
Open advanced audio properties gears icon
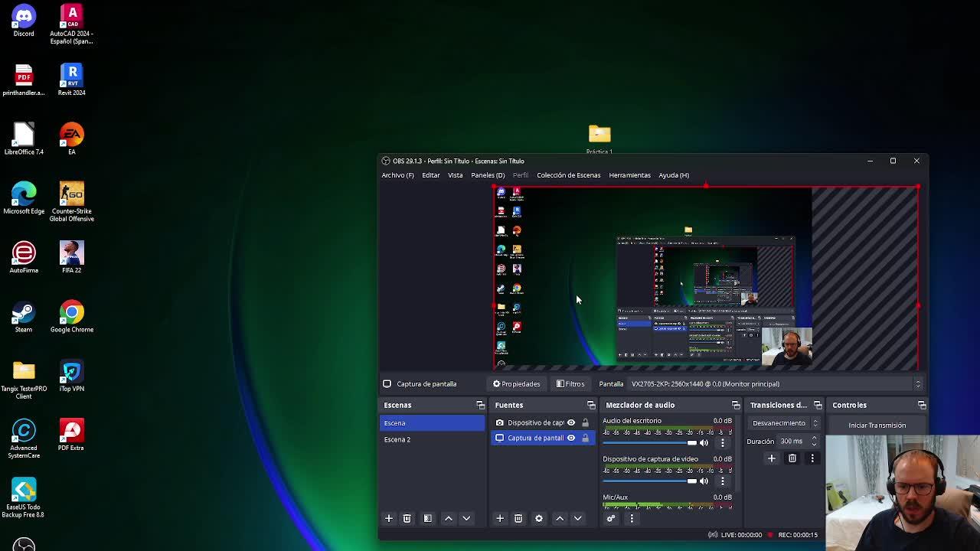pyautogui.click(x=611, y=518)
